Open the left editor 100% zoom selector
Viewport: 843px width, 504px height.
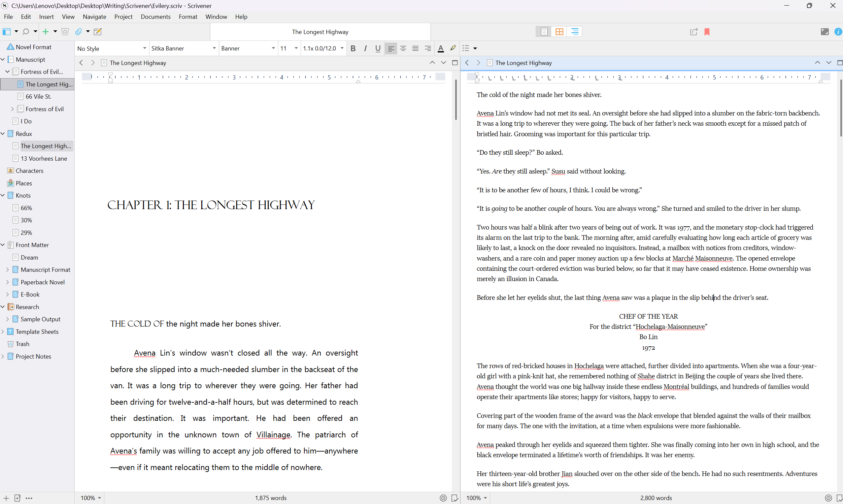coord(91,498)
